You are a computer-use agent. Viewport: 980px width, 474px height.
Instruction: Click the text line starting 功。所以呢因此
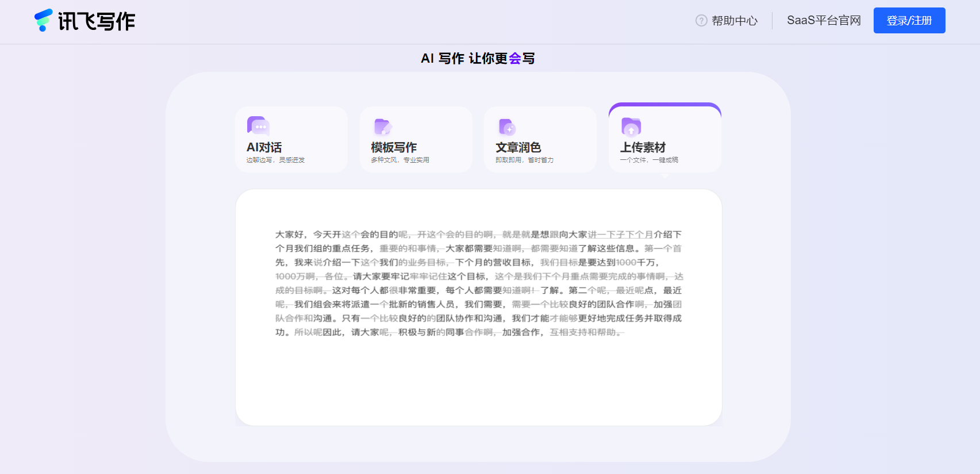pos(449,332)
